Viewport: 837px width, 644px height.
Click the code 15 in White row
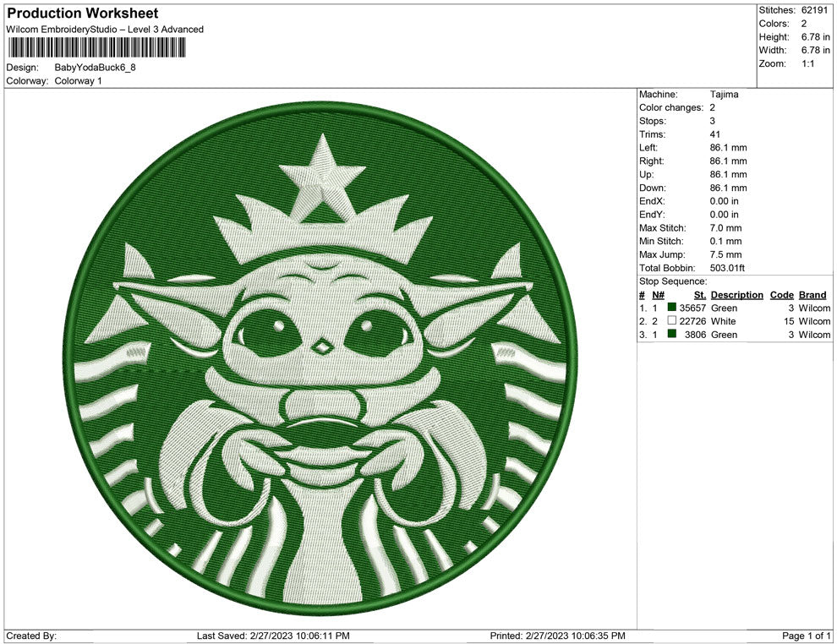coord(789,321)
